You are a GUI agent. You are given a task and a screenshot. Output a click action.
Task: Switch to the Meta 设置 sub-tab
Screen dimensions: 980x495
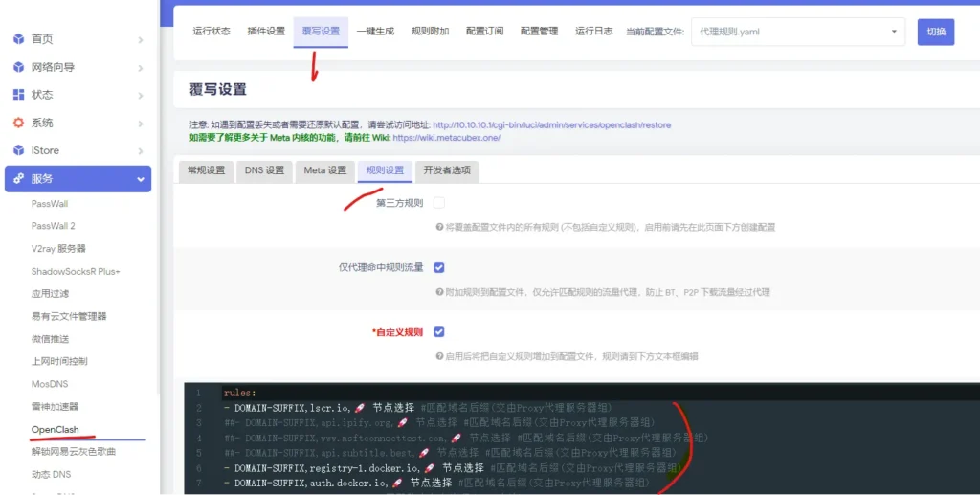[x=325, y=170]
